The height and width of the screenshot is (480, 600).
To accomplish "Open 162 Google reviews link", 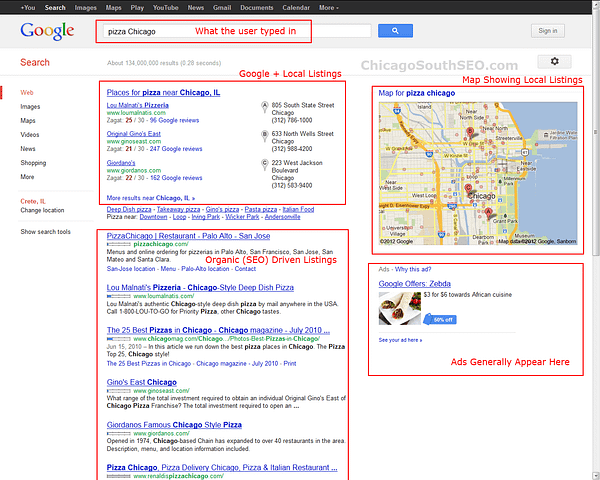I will tap(176, 178).
